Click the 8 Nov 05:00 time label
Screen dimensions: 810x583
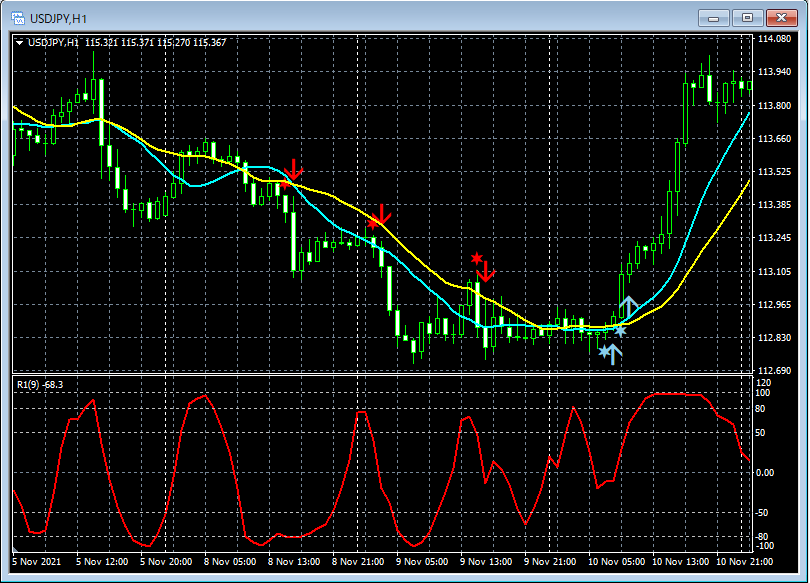[x=230, y=562]
